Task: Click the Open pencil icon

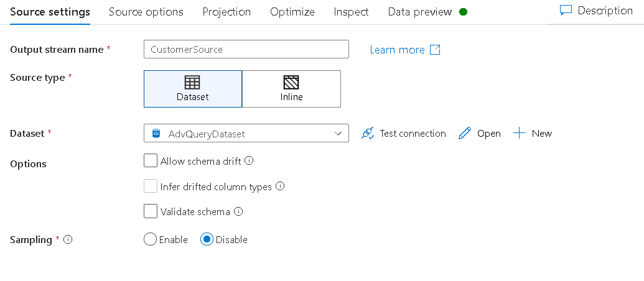Action: point(465,133)
